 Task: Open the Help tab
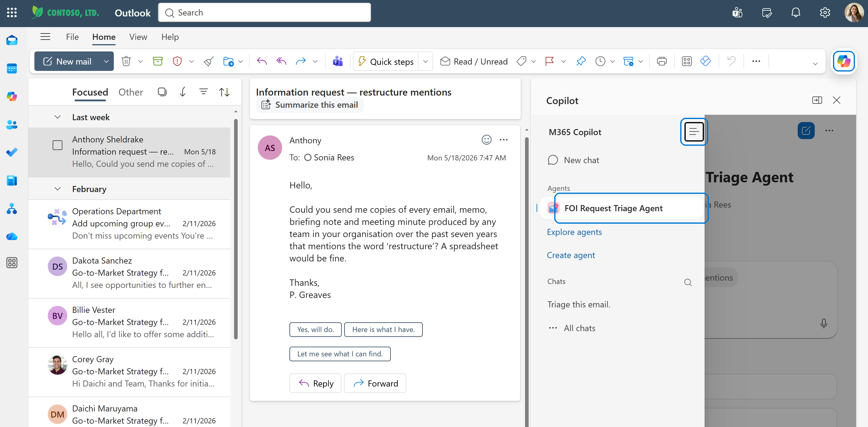(170, 37)
